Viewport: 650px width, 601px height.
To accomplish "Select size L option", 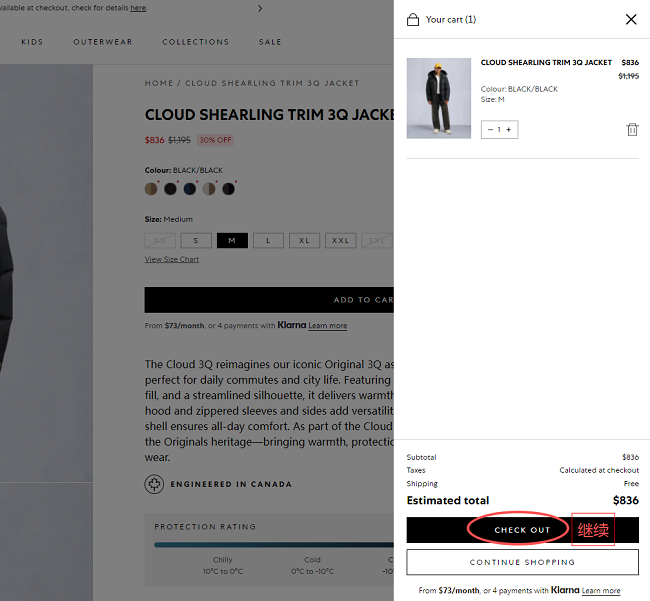I will tap(268, 240).
